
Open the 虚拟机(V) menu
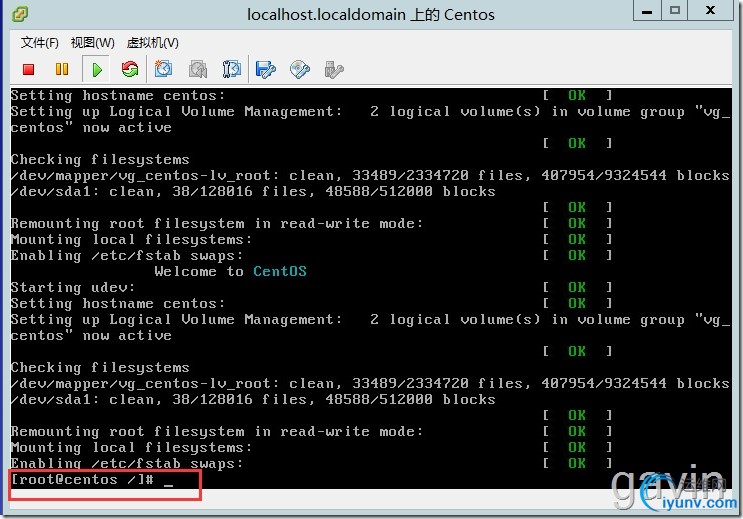(153, 43)
